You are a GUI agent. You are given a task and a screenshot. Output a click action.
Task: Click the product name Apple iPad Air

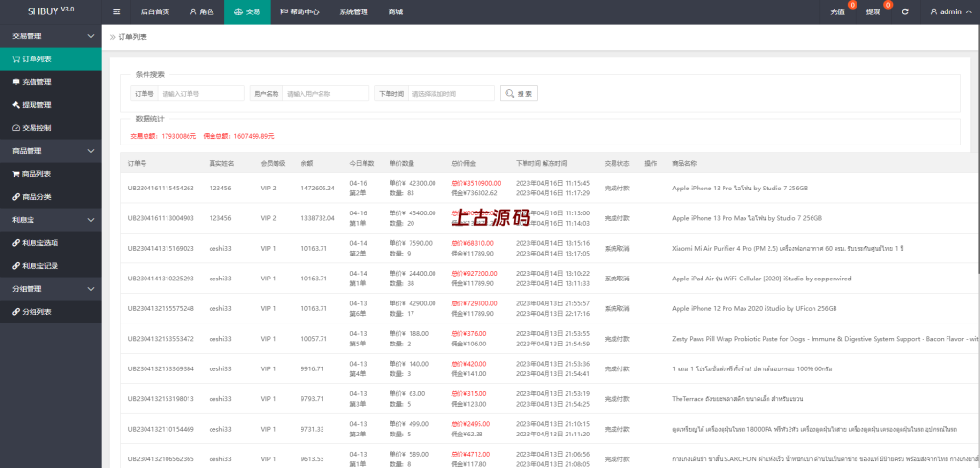click(x=761, y=279)
